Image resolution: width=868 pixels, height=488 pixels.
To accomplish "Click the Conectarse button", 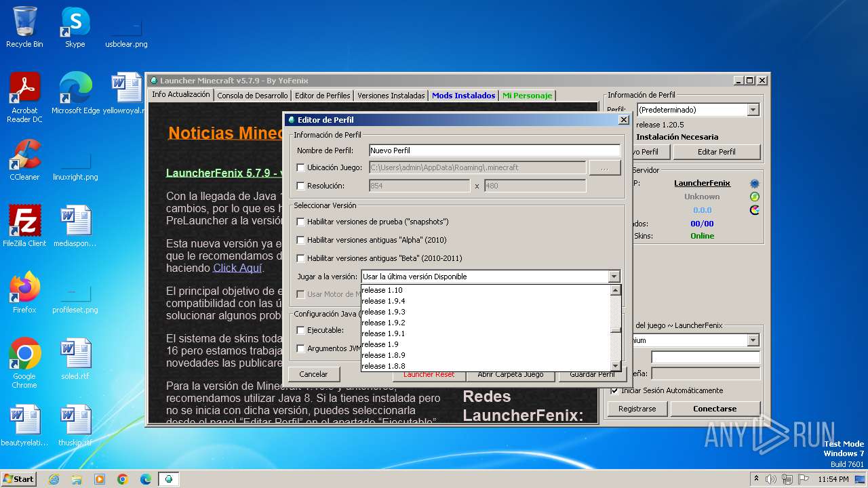I will pos(715,409).
